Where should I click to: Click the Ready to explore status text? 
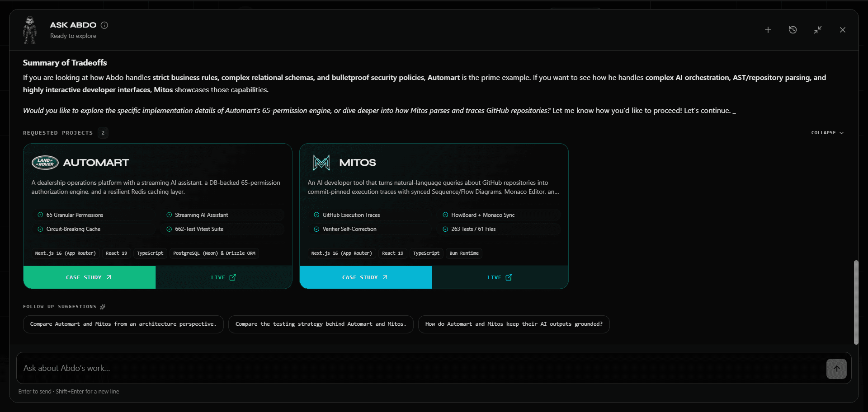(x=73, y=36)
